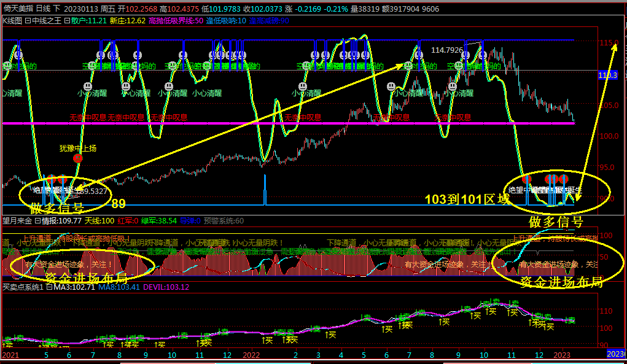
Task: Select the 买卖点系统1 indicator panel title
Action: click(x=21, y=287)
